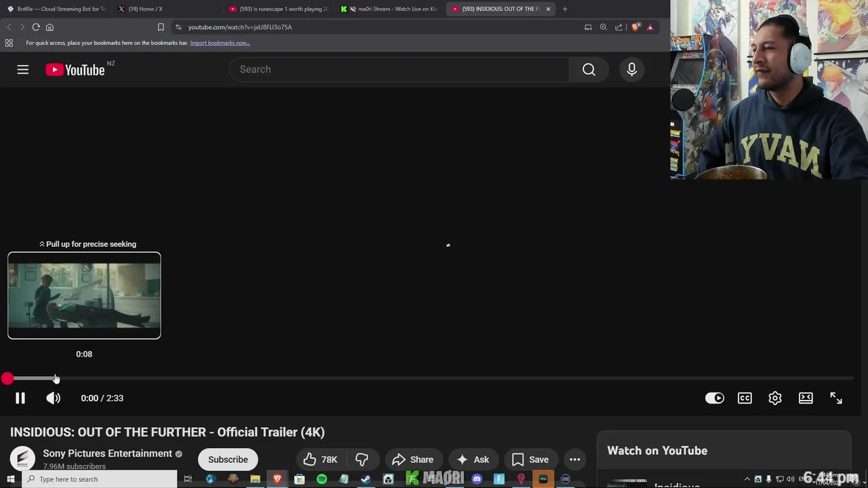Open a new browser tab
Screen dimensions: 868x488
tap(565, 9)
